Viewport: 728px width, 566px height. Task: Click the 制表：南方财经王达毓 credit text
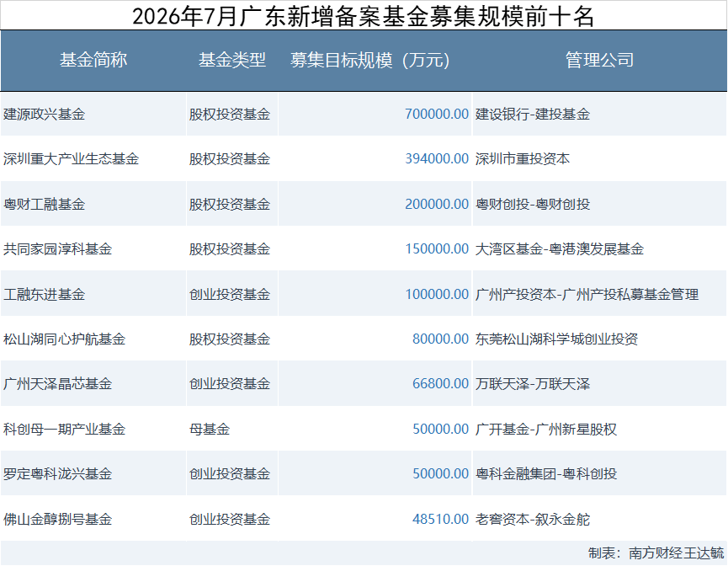point(656,553)
